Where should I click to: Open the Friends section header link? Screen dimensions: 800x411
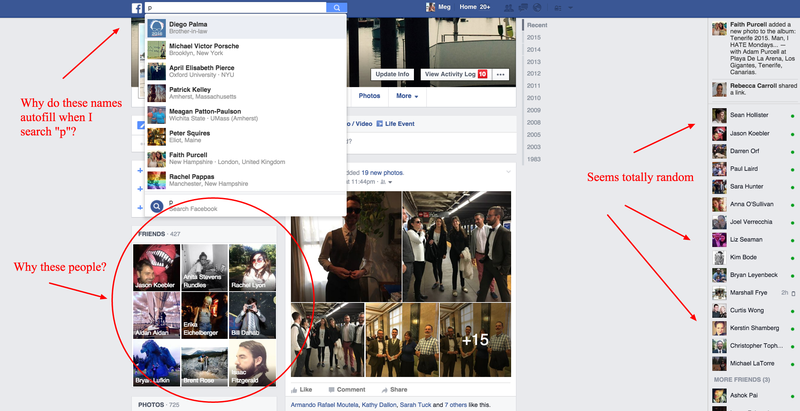[x=152, y=234]
